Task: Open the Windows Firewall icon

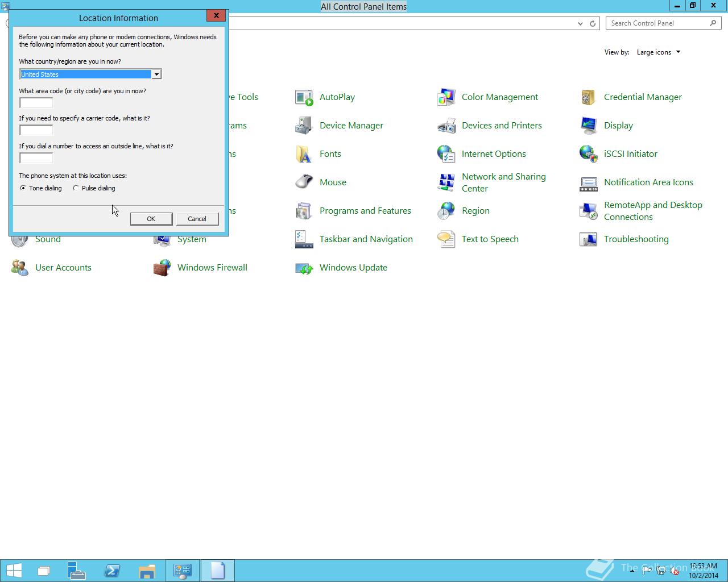Action: (x=162, y=268)
